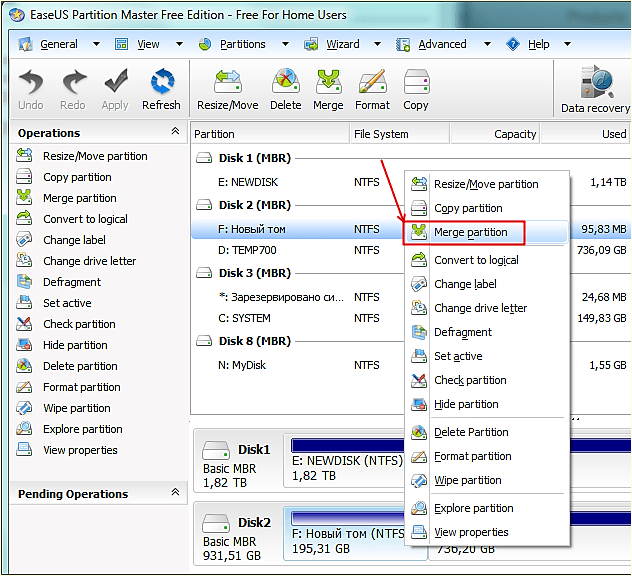Click Format partition in Operations panel
The image size is (632, 576).
(68, 387)
